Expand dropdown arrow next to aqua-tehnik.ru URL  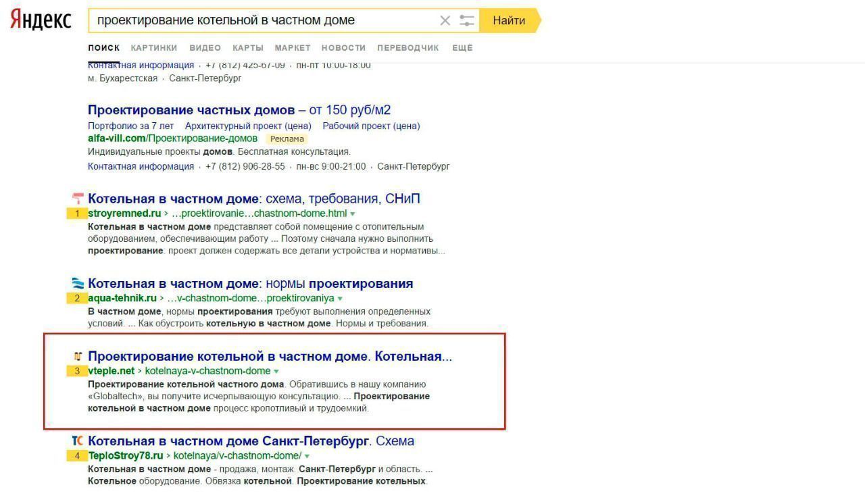tap(340, 299)
